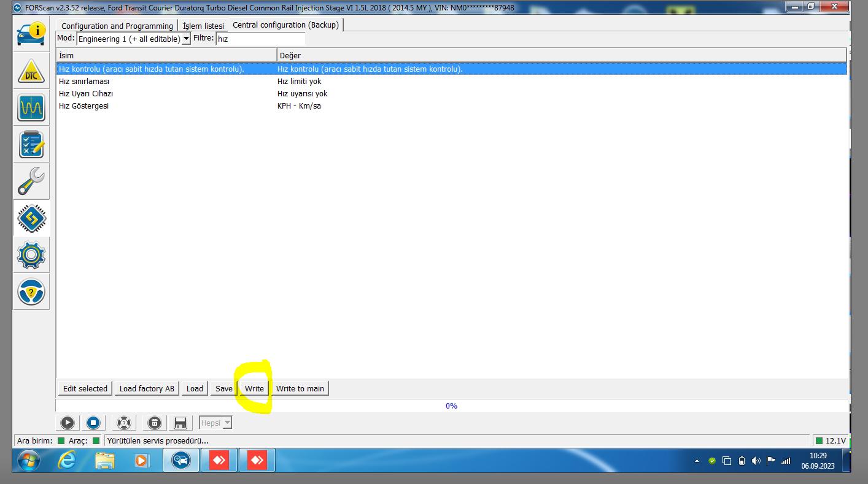Open the tests checklist section
This screenshot has width=868, height=484.
(31, 145)
